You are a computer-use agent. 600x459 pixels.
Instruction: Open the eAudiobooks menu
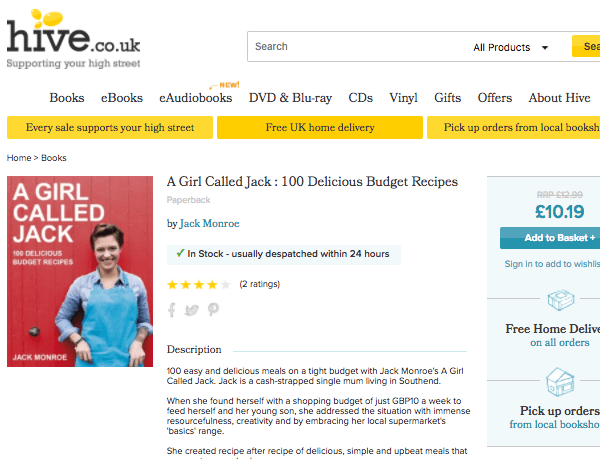click(196, 98)
